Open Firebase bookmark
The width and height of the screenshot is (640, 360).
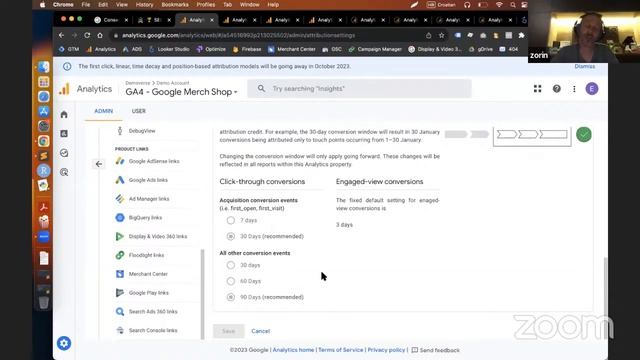click(247, 49)
